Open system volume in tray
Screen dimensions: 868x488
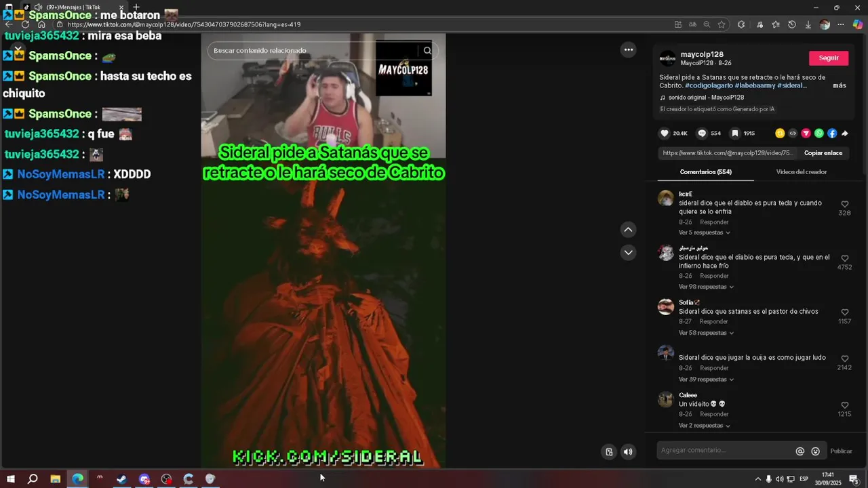click(779, 479)
